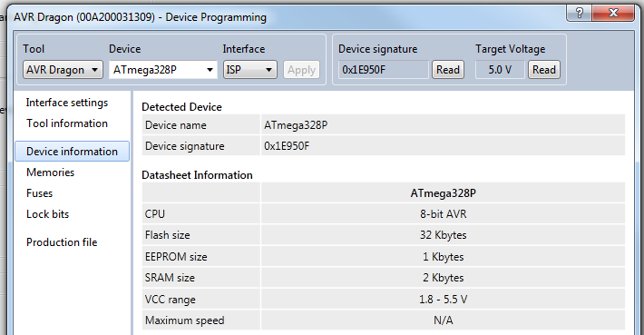Read the target voltage
This screenshot has width=644, height=335.
(x=544, y=70)
